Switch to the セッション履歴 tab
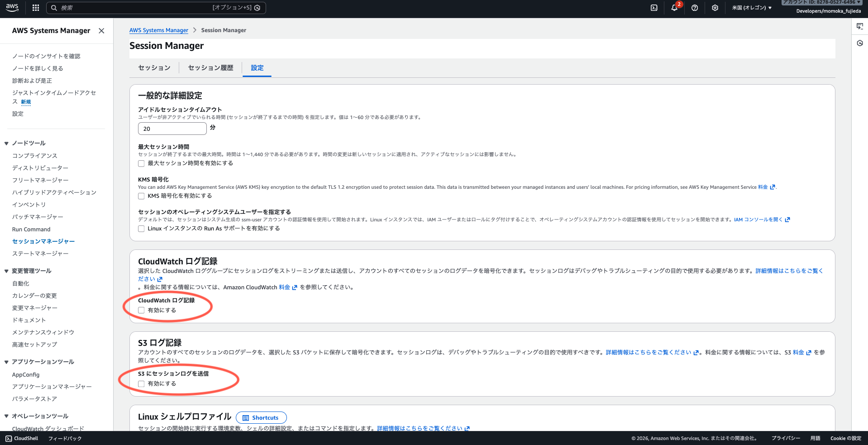Image resolution: width=868 pixels, height=445 pixels. point(210,67)
